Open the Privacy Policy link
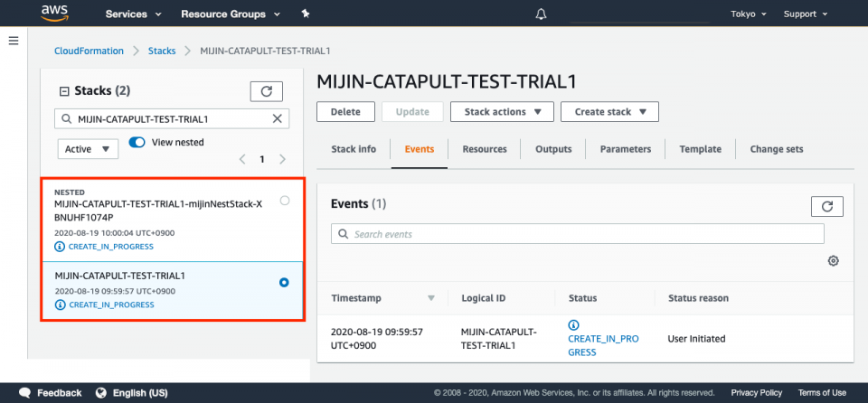Viewport: 868px width, 403px height. pos(756,392)
